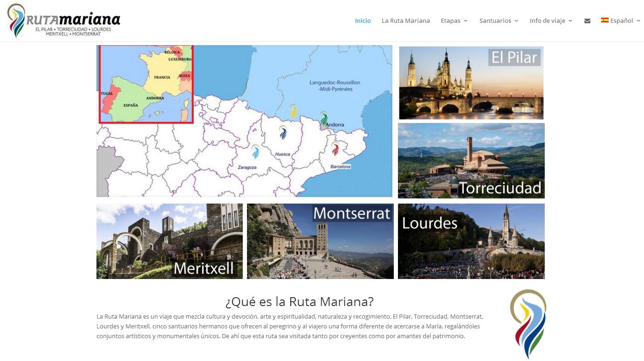
Task: Open the Español language selector
Action: pos(621,21)
